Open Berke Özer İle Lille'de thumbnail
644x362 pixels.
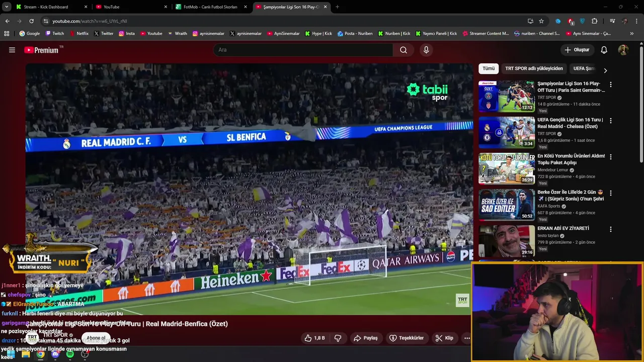[507, 205]
